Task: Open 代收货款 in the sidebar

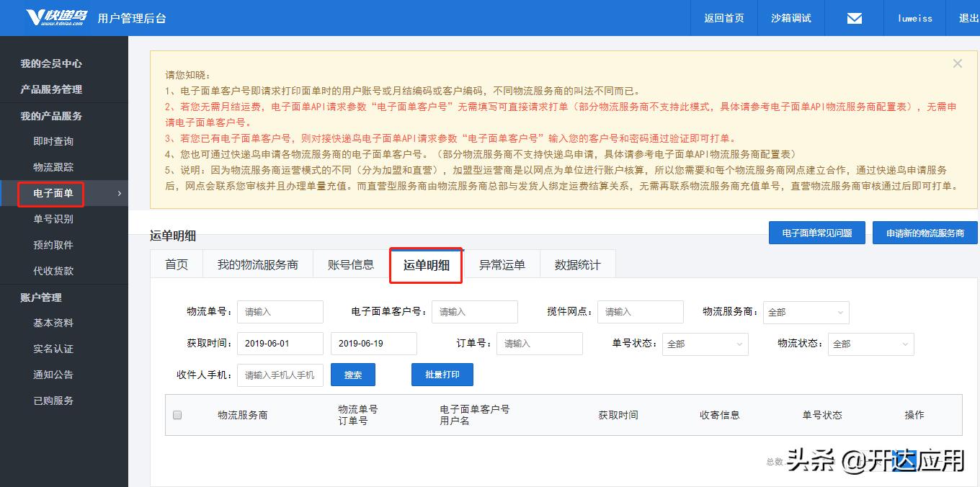Action: click(55, 271)
